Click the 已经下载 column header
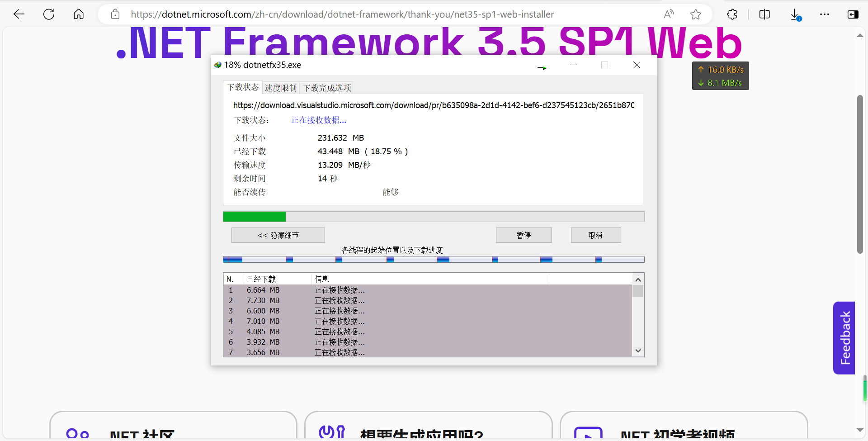Image resolution: width=868 pixels, height=441 pixels. (278, 279)
